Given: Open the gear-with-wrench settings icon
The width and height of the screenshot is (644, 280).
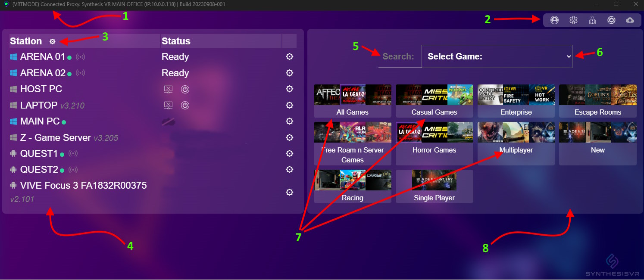Looking at the screenshot, I should (x=573, y=20).
